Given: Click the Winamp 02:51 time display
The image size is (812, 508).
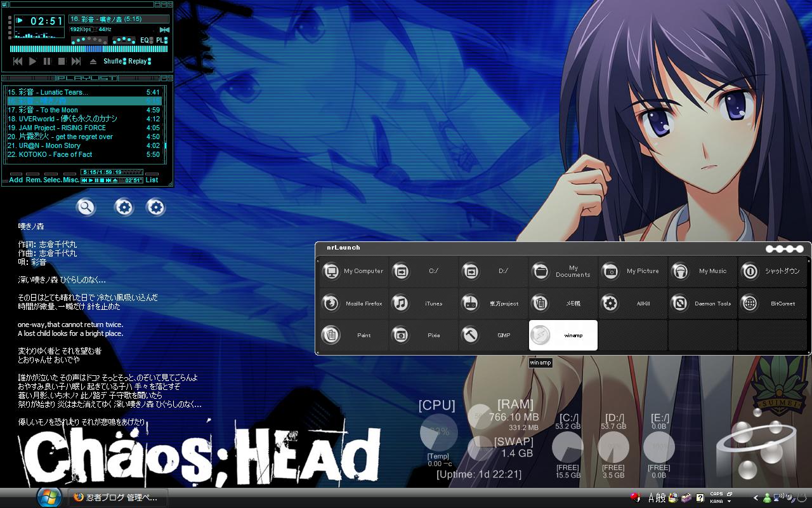Looking at the screenshot, I should 46,22.
